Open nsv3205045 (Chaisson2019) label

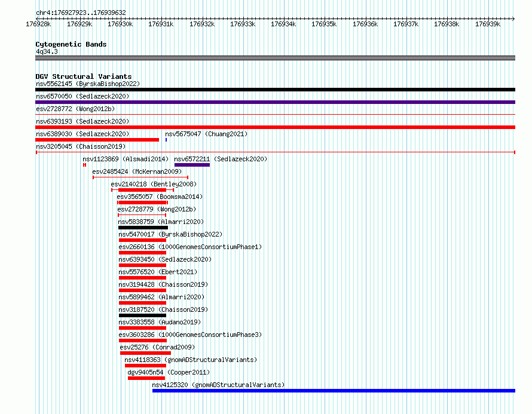[81, 146]
